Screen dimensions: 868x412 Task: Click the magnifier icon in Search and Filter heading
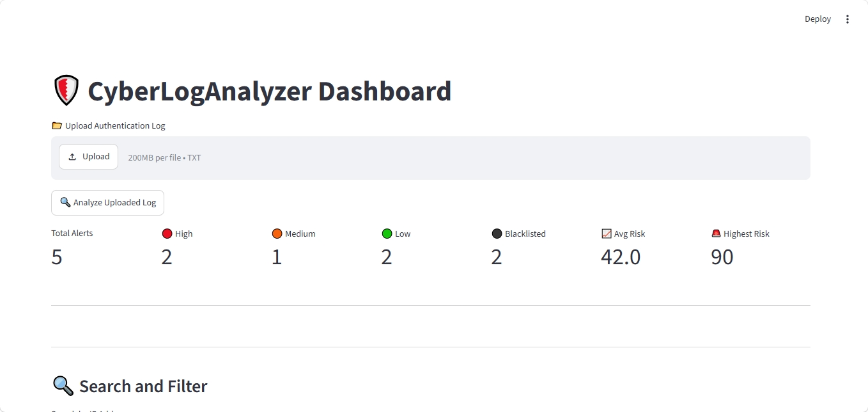tap(63, 386)
